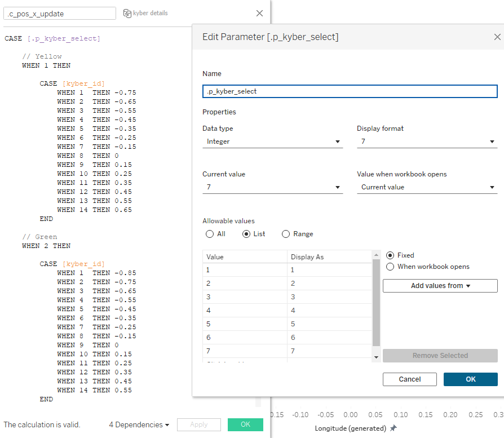
Task: Select the All allowable values option
Action: coord(210,234)
